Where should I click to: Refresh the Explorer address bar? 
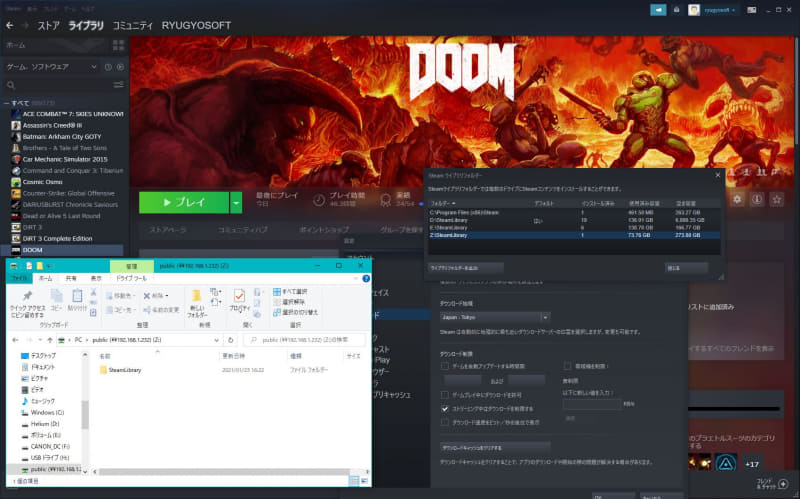click(230, 340)
